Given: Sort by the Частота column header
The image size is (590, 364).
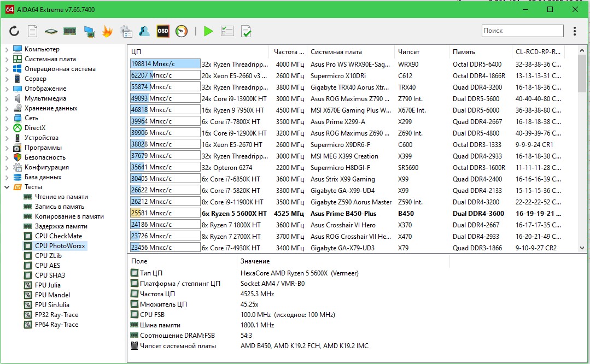Looking at the screenshot, I should point(288,52).
